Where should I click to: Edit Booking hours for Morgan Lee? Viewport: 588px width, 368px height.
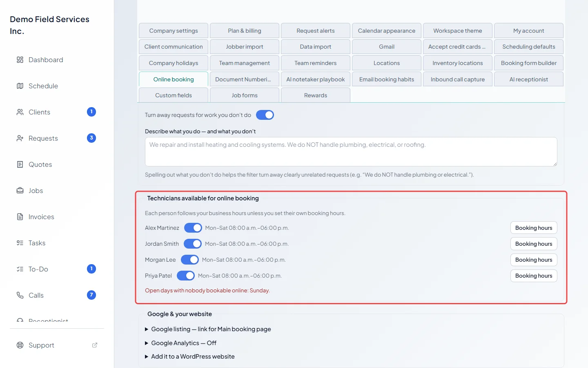pos(534,260)
